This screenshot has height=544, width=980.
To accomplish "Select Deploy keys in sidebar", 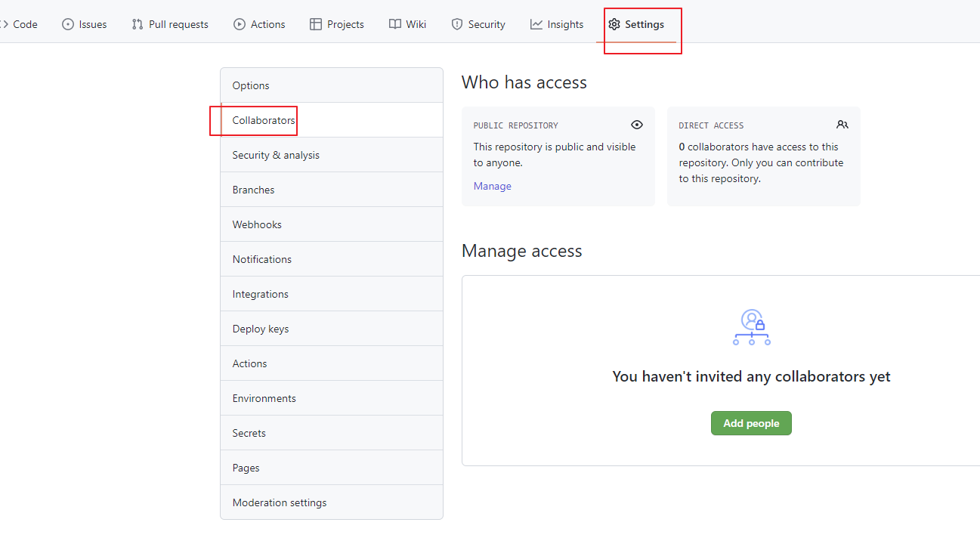I will (x=261, y=329).
